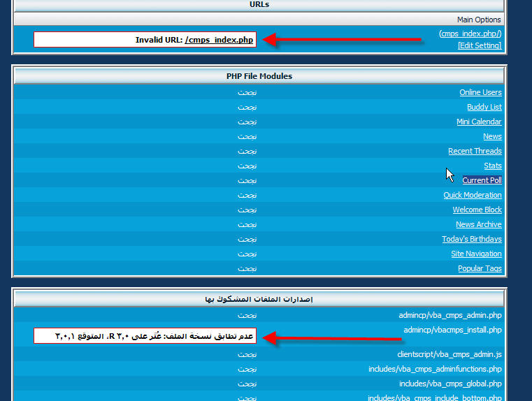This screenshot has height=401, width=532.
Task: Click the PHP File Modules header
Action: pos(259,75)
